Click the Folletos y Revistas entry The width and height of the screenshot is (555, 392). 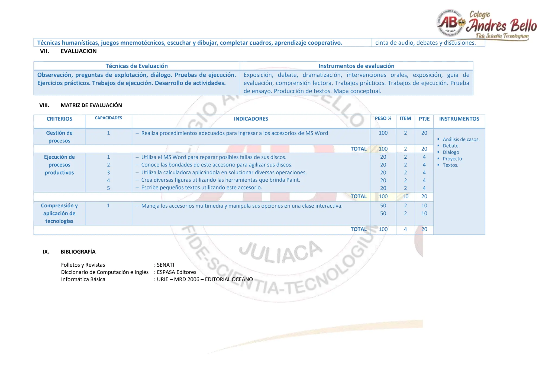pyautogui.click(x=83, y=265)
